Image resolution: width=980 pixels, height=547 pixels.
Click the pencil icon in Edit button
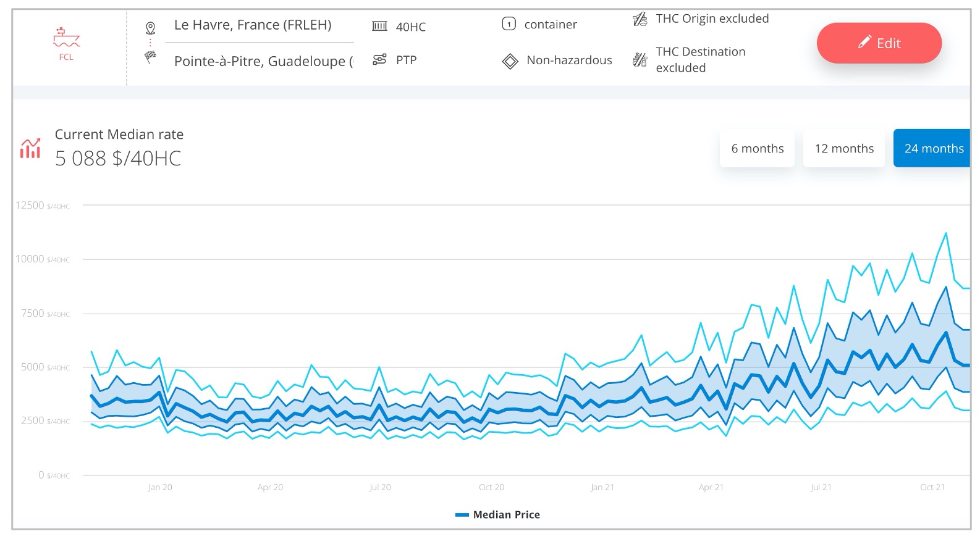pyautogui.click(x=865, y=42)
